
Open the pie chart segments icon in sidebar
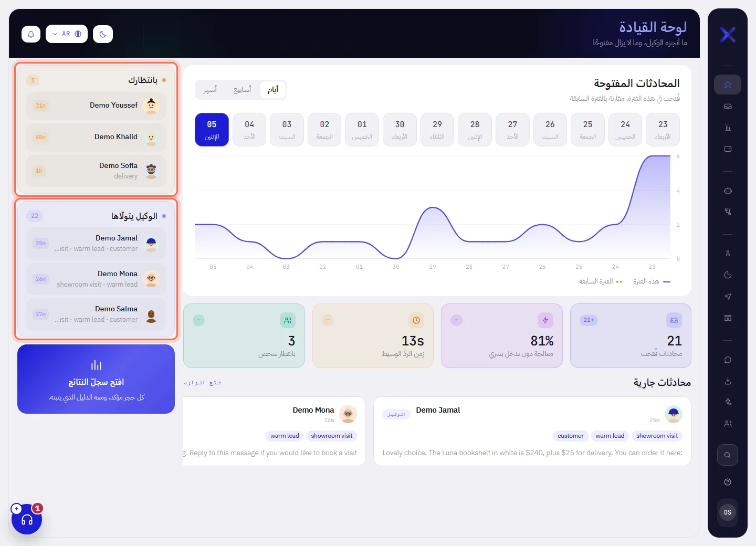point(728,275)
